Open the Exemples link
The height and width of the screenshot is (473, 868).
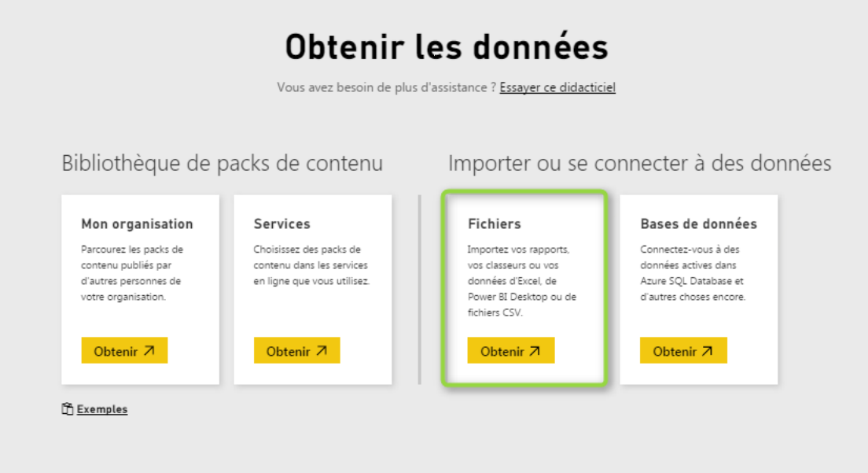click(102, 409)
